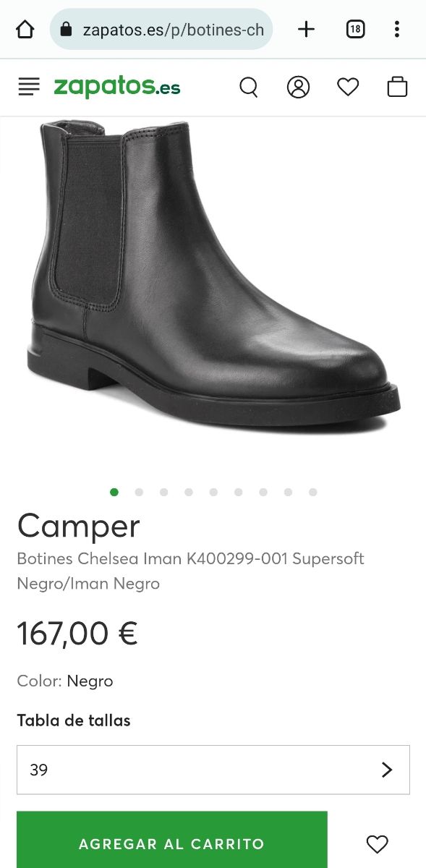Open a new browser tab

point(307,29)
